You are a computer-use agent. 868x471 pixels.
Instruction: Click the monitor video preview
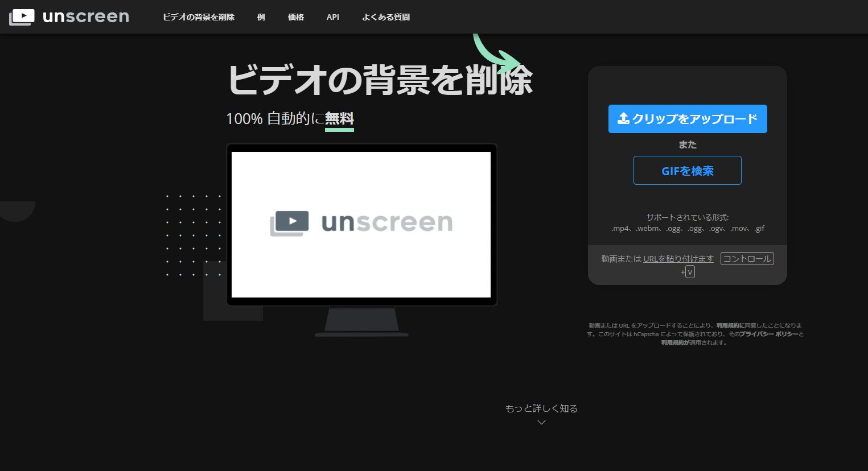[361, 225]
